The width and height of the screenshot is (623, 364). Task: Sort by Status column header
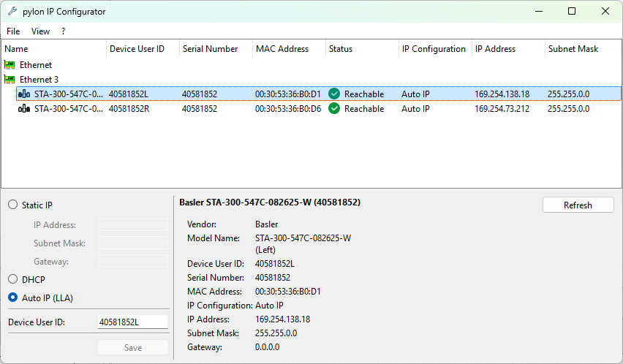[363, 49]
